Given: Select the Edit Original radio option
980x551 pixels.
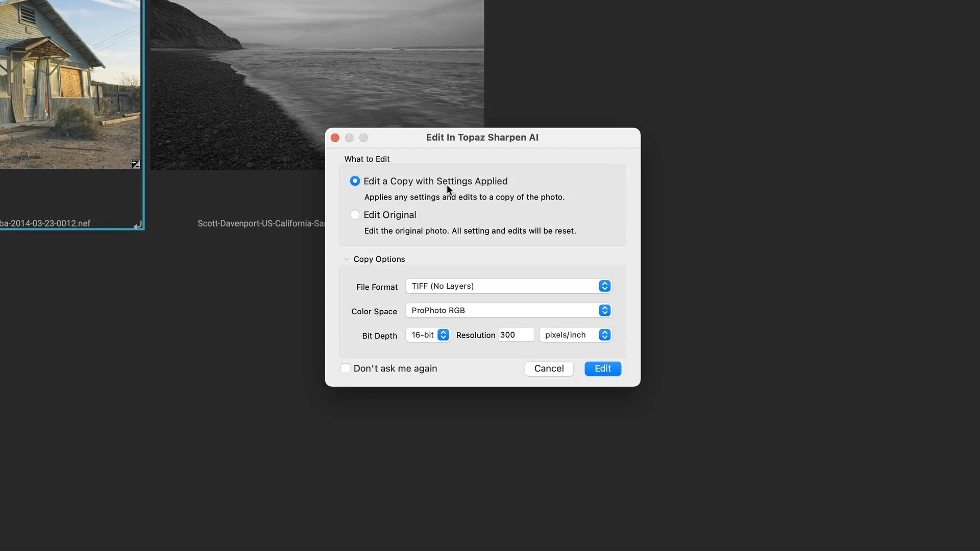Looking at the screenshot, I should click(355, 215).
